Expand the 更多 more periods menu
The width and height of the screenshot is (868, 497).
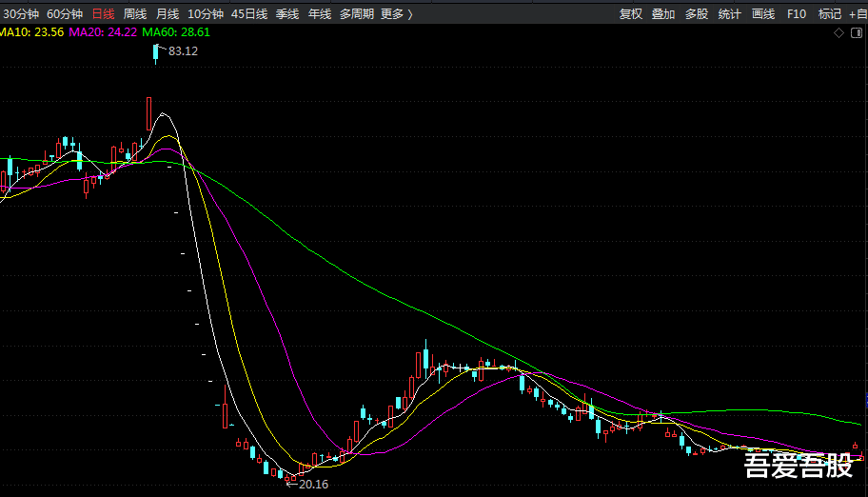tap(396, 14)
